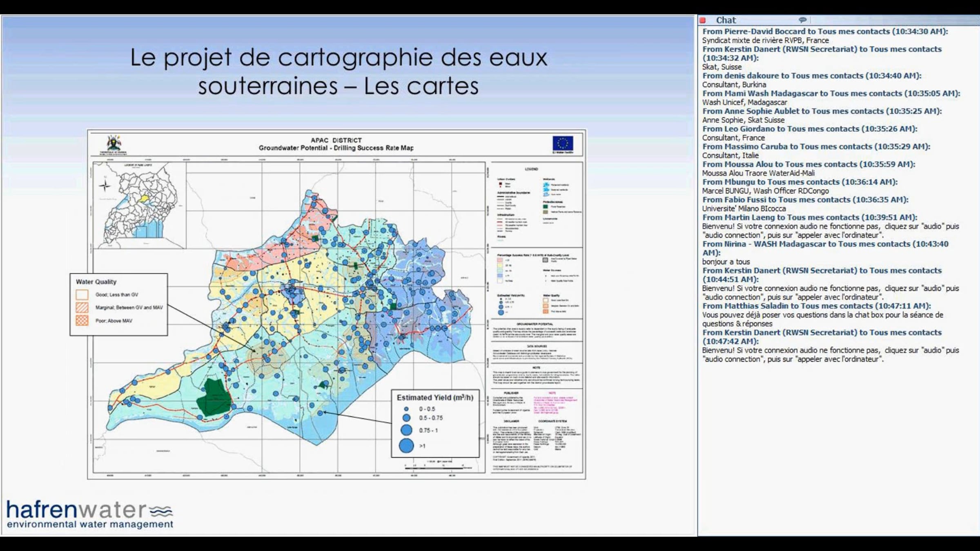Viewport: 980px width, 551px height.
Task: Click the compass rose on inset map
Action: pyautogui.click(x=105, y=186)
